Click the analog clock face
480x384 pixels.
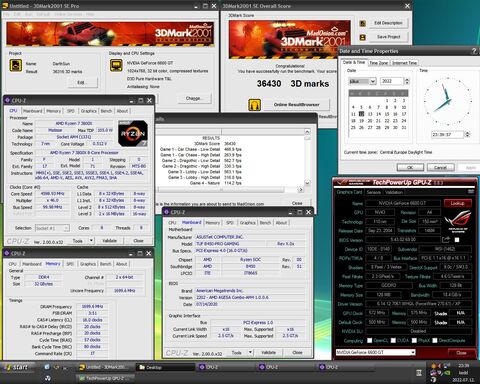(x=448, y=101)
